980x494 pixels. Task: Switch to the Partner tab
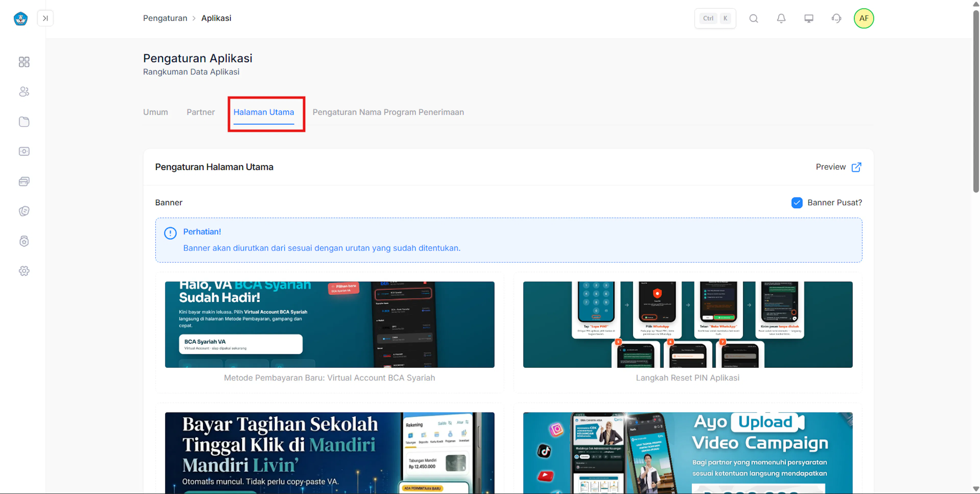coord(201,112)
